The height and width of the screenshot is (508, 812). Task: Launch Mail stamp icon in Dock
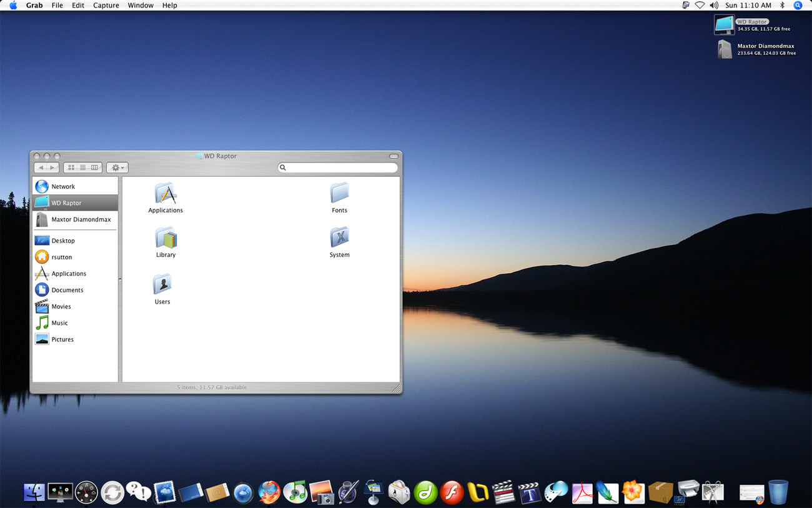165,492
